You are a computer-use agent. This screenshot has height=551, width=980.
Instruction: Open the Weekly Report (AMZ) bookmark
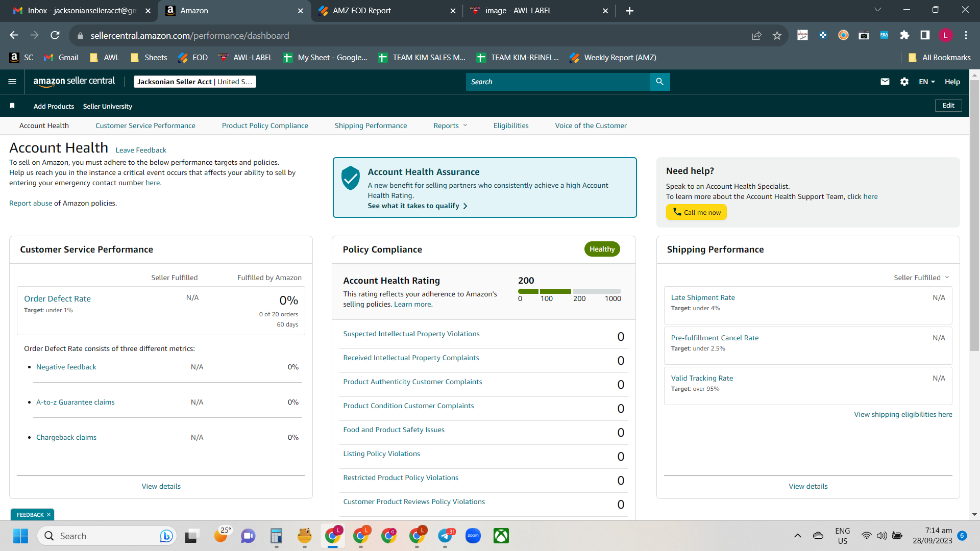(x=613, y=58)
